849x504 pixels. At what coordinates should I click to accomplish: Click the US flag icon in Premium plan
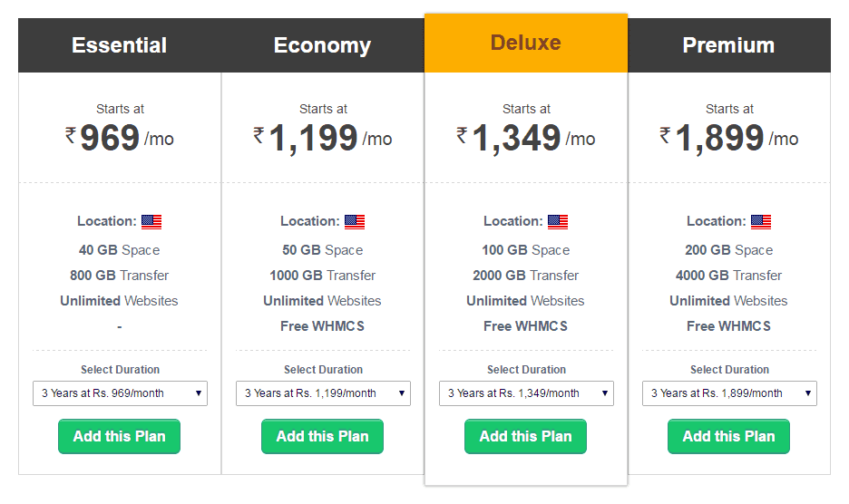[x=761, y=221]
